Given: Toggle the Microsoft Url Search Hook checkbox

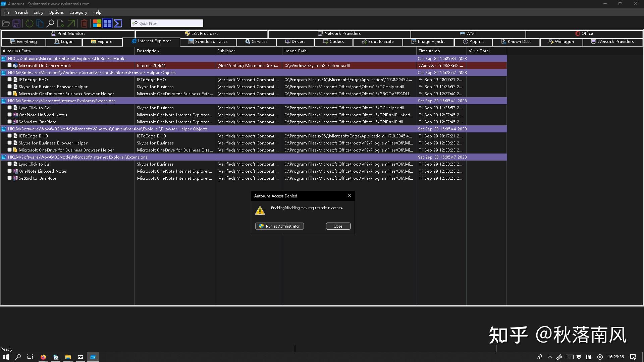Looking at the screenshot, I should [10, 65].
